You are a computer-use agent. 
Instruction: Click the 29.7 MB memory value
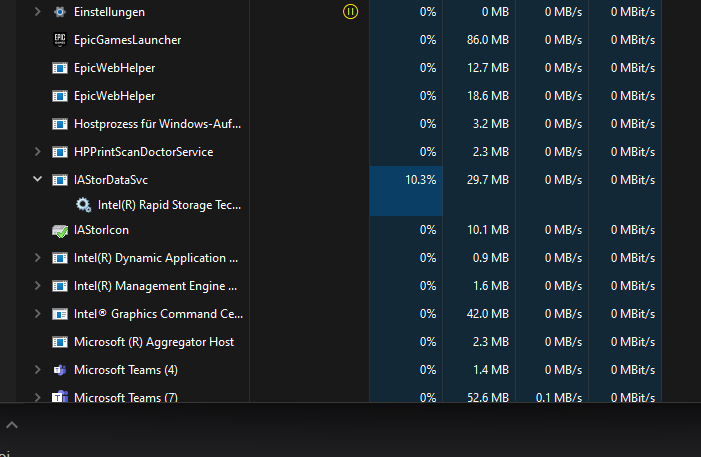pyautogui.click(x=488, y=180)
